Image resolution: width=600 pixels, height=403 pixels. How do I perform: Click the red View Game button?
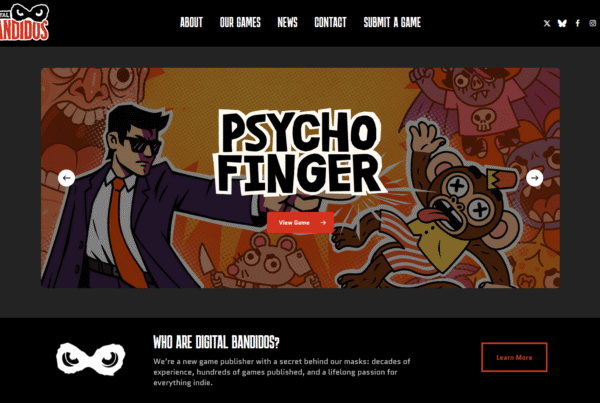[x=300, y=222]
